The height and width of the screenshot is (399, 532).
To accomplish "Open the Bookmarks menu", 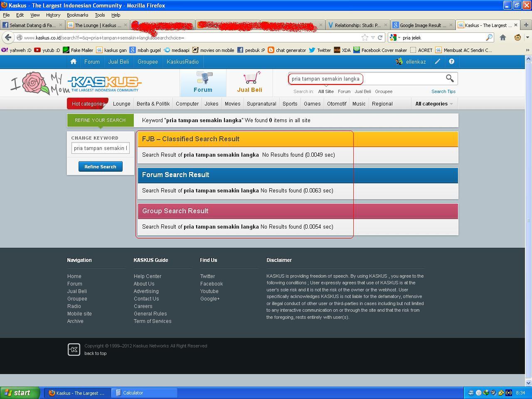I will 77,15.
